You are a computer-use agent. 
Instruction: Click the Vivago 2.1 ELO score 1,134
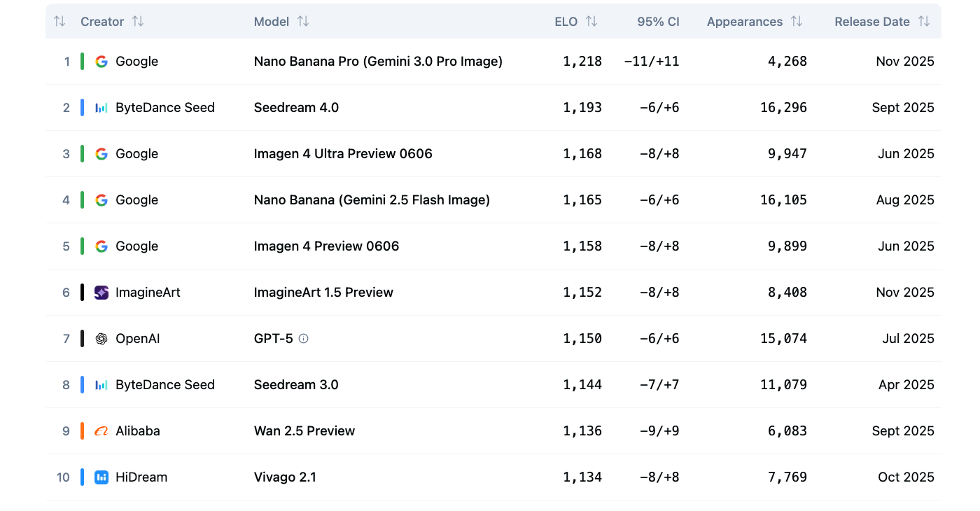582,477
